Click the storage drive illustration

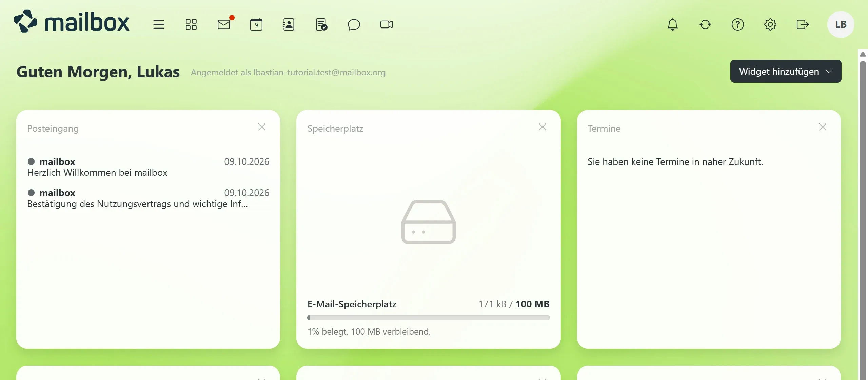428,222
